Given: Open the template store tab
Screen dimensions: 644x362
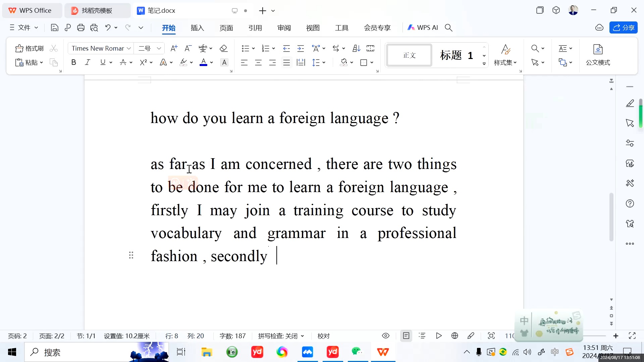Looking at the screenshot, I should (x=97, y=11).
